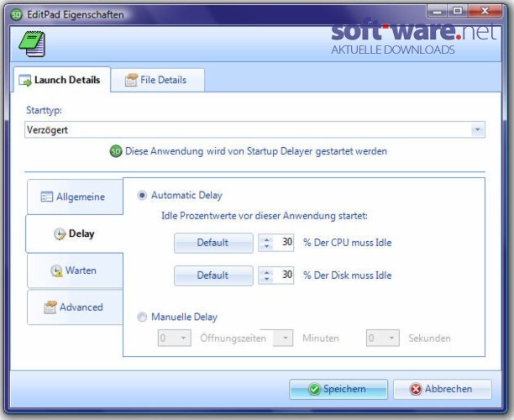The width and height of the screenshot is (514, 420).
Task: Click Default button for CPU idle
Action: [x=213, y=243]
